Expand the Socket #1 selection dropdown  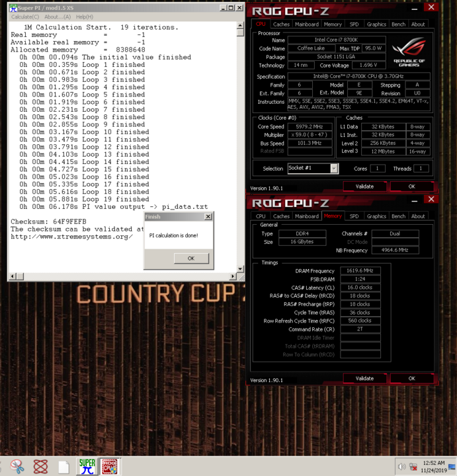(x=334, y=168)
